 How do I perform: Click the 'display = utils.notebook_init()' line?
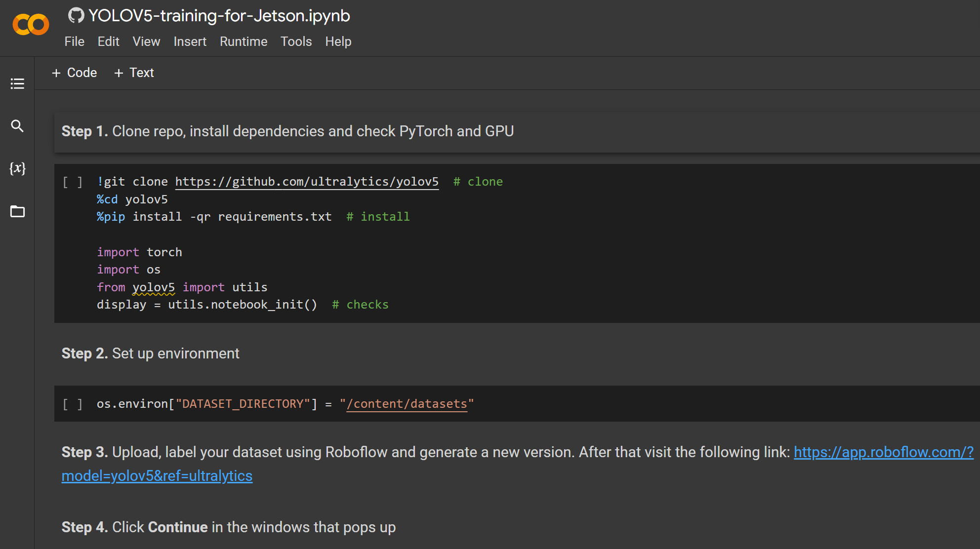[x=206, y=305]
